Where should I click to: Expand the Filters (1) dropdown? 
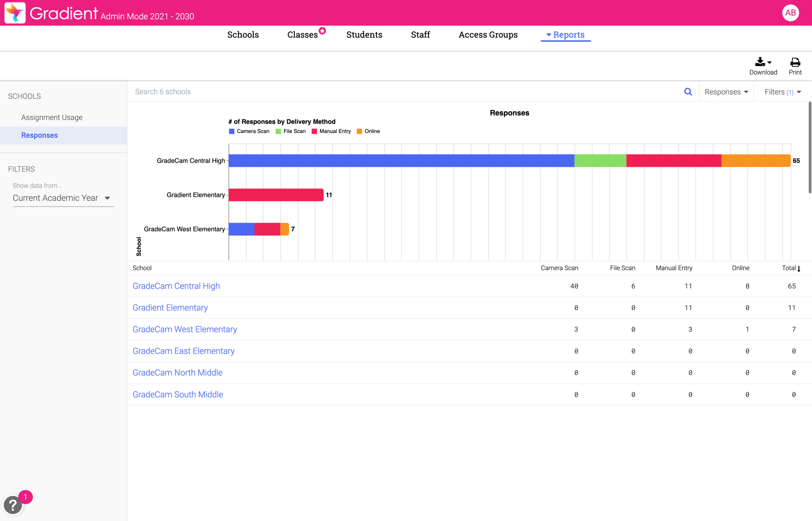pos(783,92)
